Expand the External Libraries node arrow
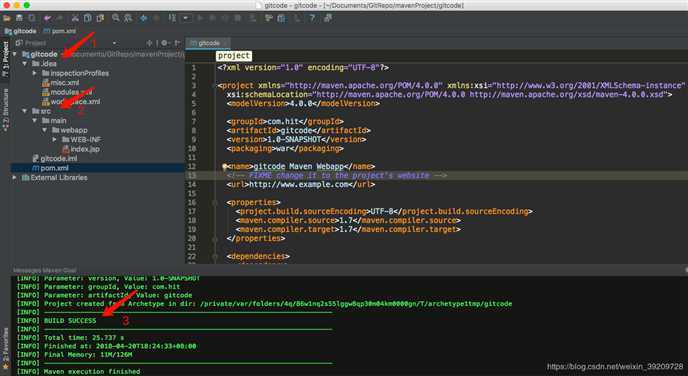The width and height of the screenshot is (688, 376). click(15, 178)
